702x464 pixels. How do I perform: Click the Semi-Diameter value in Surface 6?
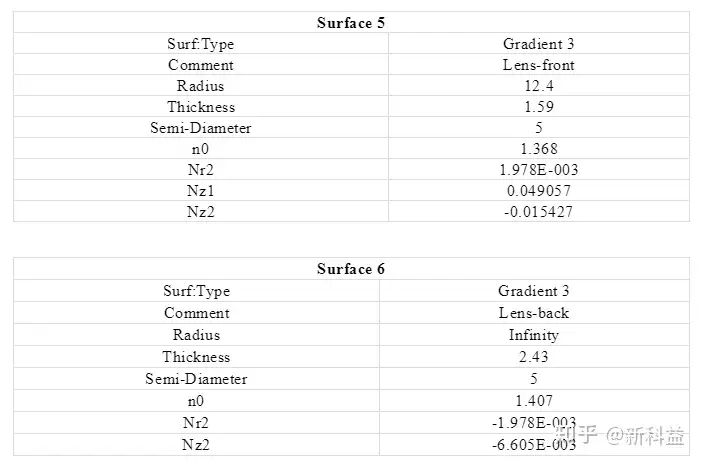(534, 378)
